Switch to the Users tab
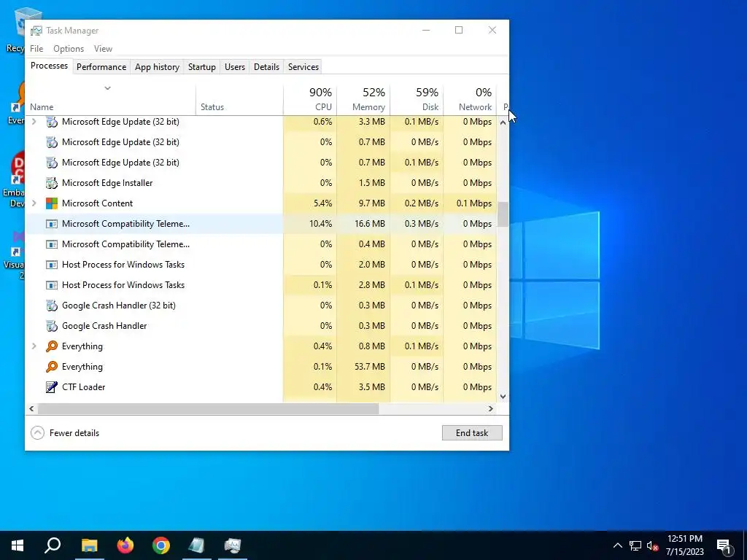Screen dimensions: 747x560 (235, 67)
